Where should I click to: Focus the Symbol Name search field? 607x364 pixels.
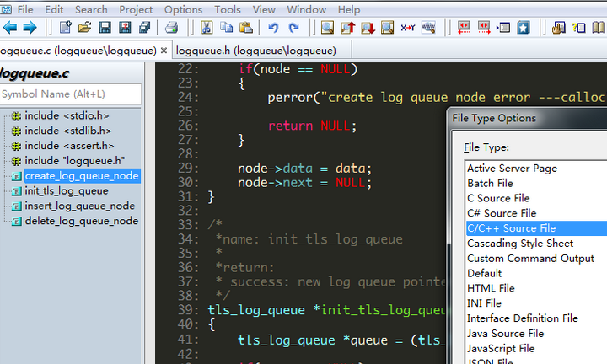point(70,94)
